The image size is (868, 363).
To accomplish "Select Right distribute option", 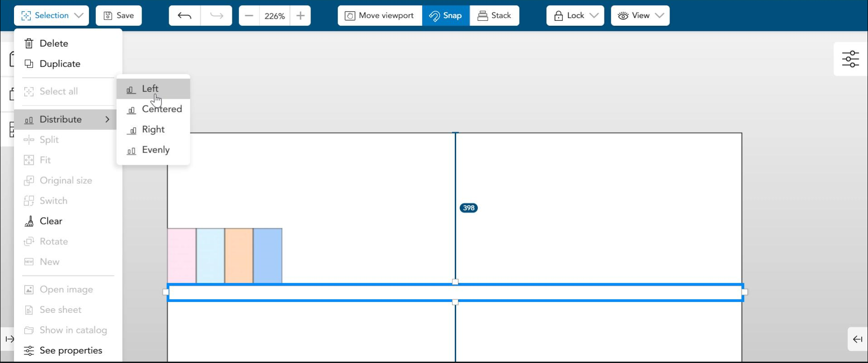I will pos(153,129).
